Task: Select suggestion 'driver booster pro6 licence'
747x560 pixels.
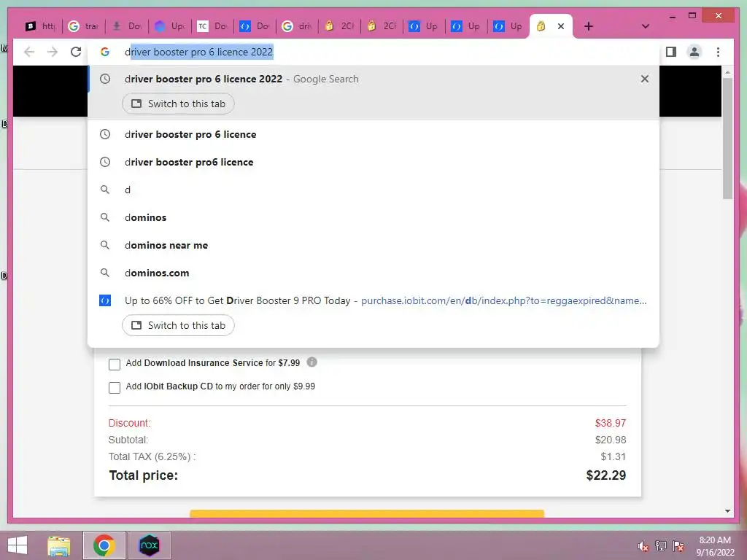Action: (373, 162)
